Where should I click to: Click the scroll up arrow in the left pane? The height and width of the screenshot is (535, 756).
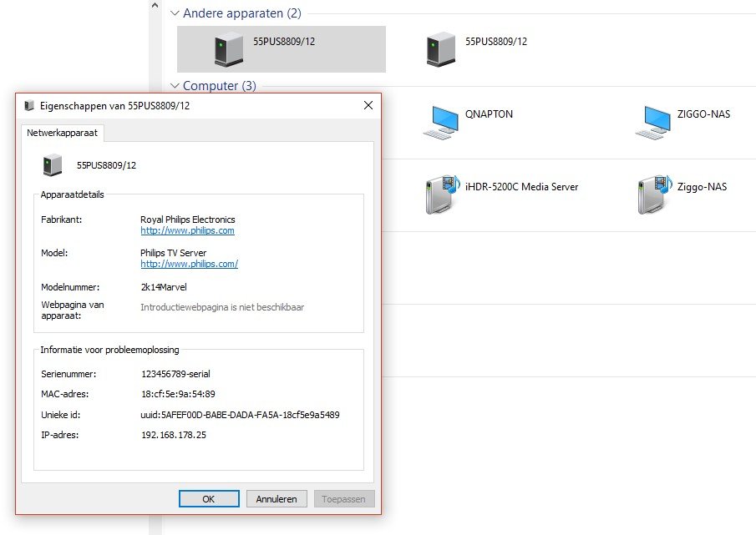155,6
